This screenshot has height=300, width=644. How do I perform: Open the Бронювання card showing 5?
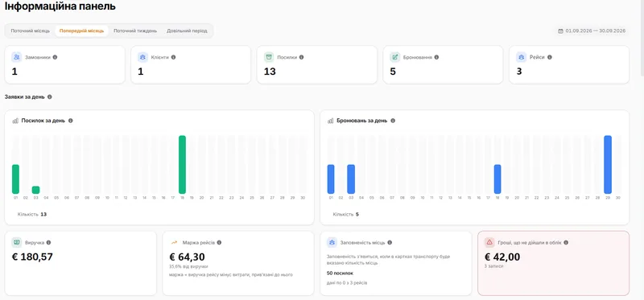(x=443, y=65)
